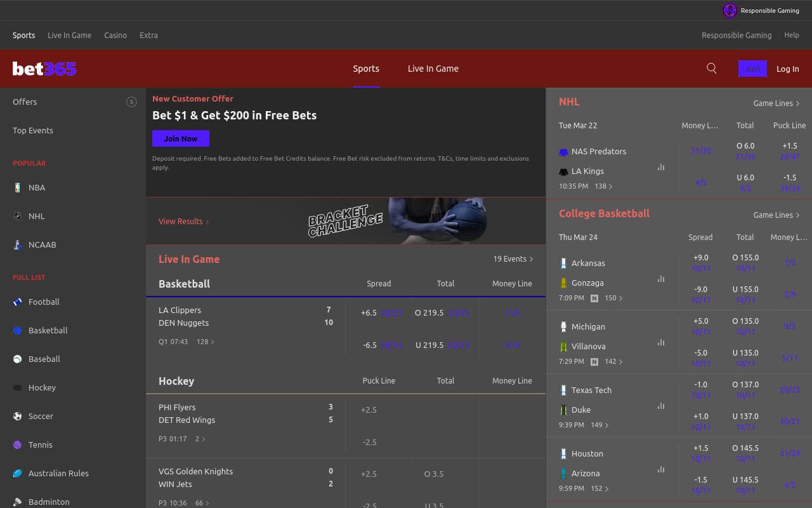This screenshot has height=508, width=812.
Task: Open Extra in the top menu
Action: coord(148,36)
